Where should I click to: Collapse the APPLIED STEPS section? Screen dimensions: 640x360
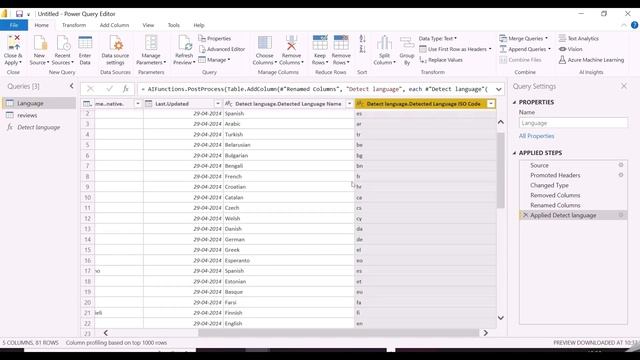tap(514, 153)
